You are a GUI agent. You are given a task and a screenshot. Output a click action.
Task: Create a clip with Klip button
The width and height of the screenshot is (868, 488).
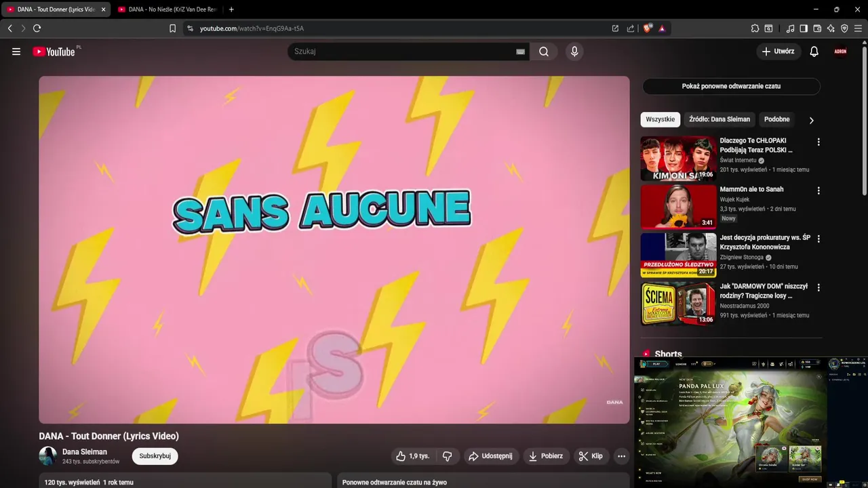coord(591,456)
